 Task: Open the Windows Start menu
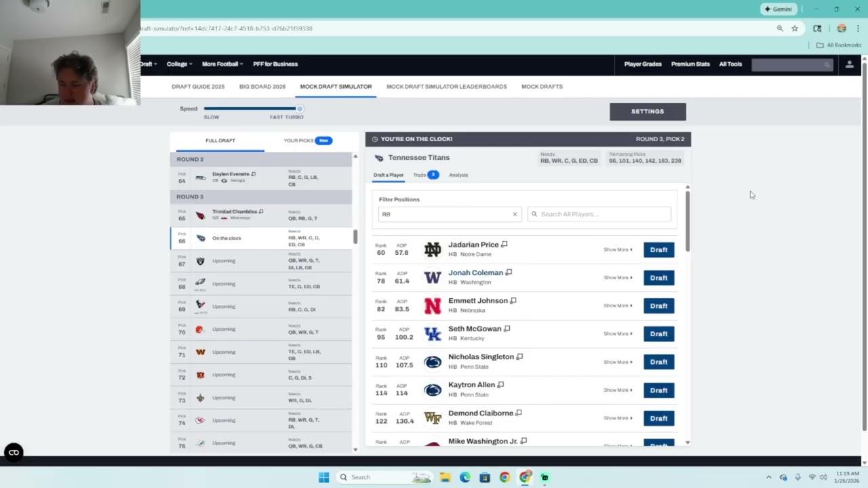(x=323, y=477)
